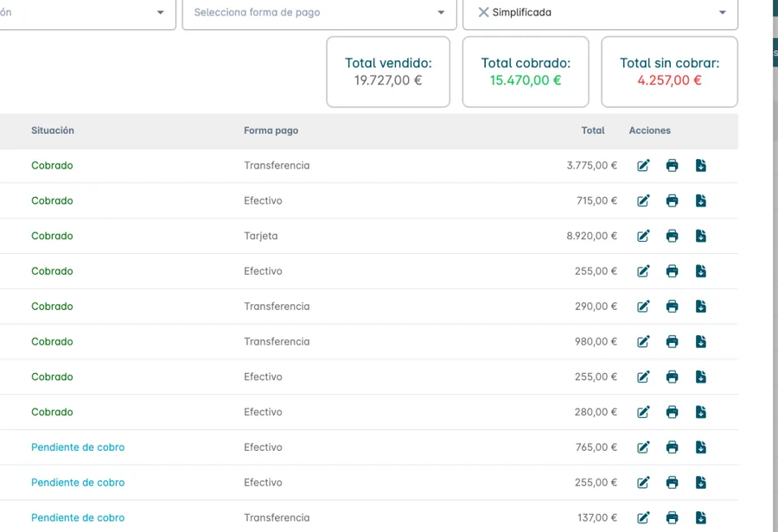Screen dimensions: 778x532
Task: Edit the 980,00 € Transferencia invoice
Action: pos(643,342)
